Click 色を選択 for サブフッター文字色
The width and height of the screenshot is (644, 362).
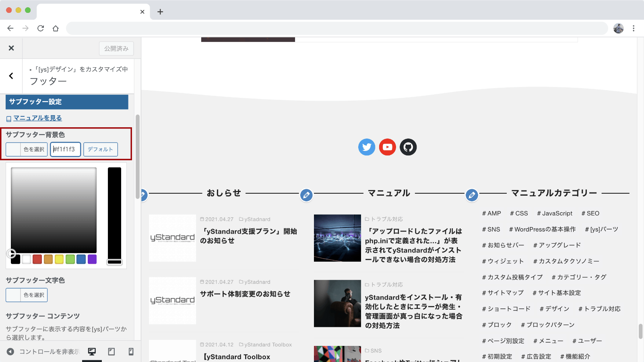(x=27, y=295)
